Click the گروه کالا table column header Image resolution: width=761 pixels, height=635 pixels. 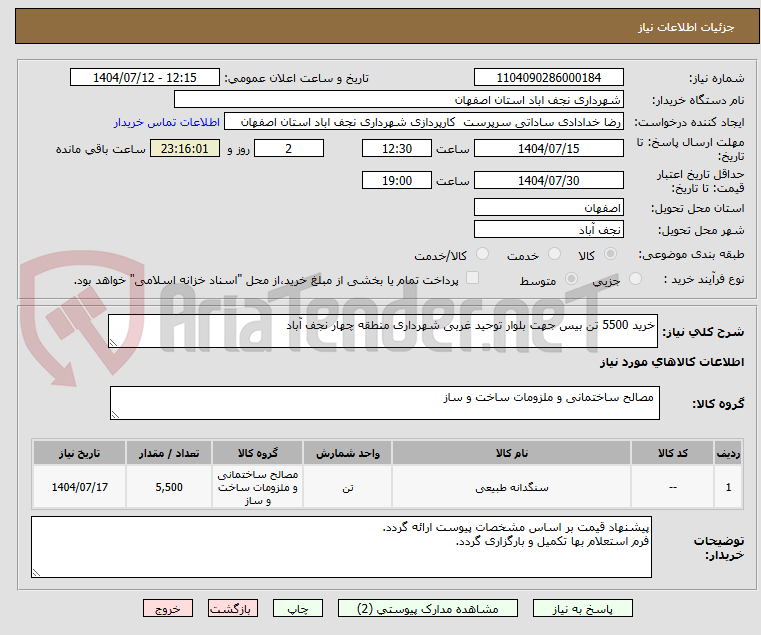pos(257,453)
